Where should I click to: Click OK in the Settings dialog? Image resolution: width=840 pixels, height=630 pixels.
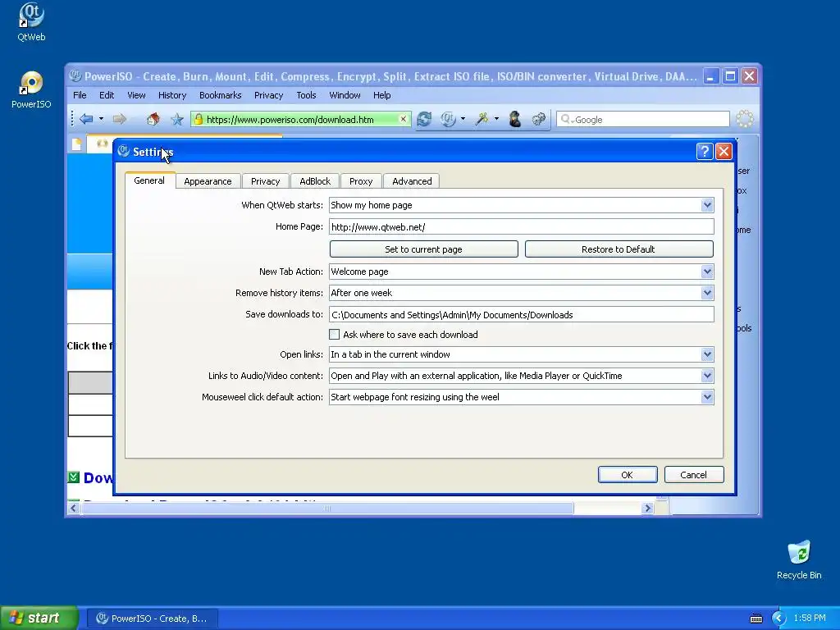[628, 475]
